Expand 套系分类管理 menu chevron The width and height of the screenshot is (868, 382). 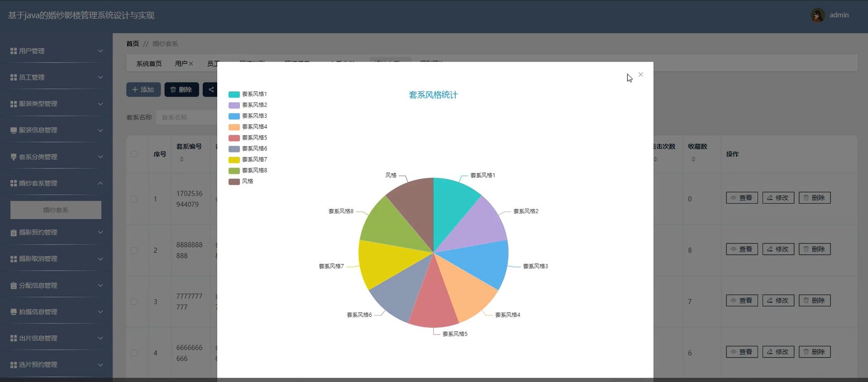[100, 157]
